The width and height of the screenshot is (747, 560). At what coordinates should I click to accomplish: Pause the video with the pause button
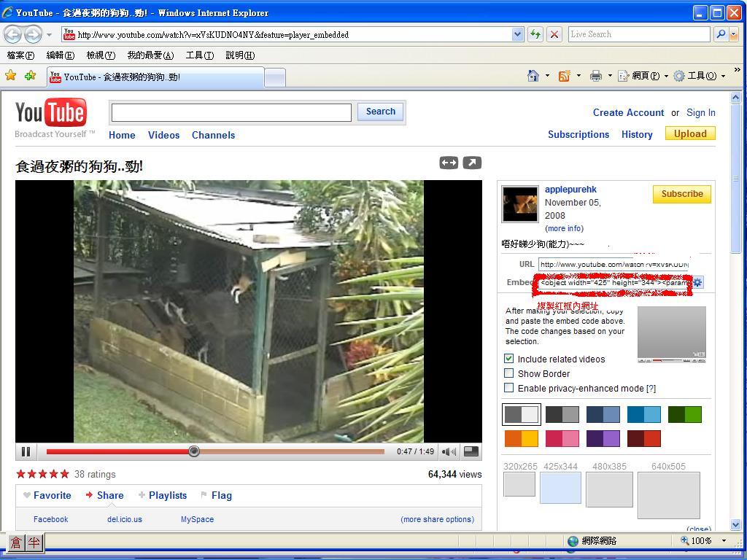coord(26,451)
